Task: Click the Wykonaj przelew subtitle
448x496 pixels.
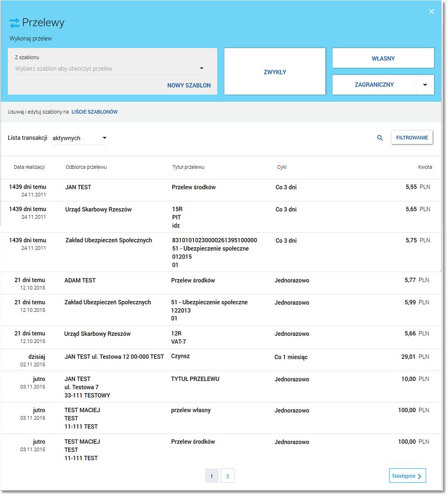Action: coord(31,38)
